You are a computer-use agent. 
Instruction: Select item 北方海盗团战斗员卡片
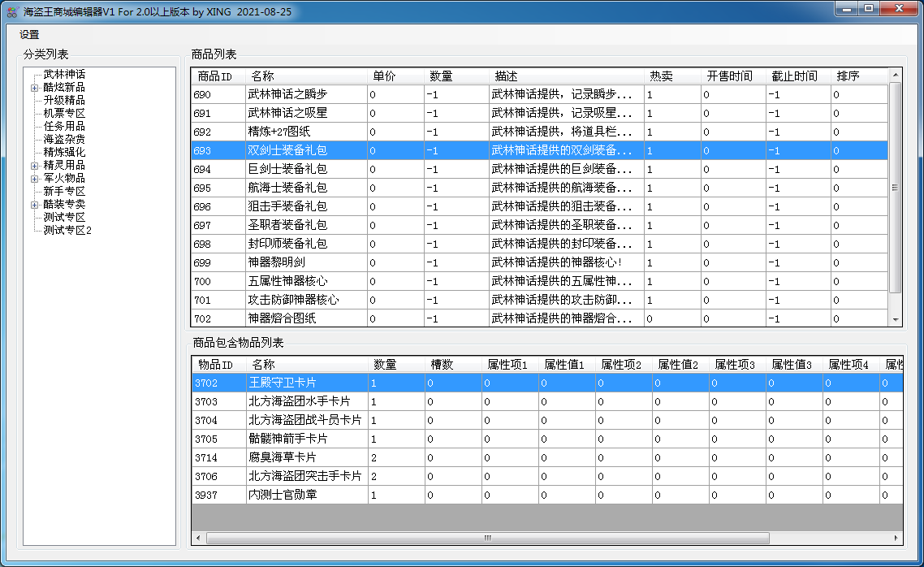[547, 420]
